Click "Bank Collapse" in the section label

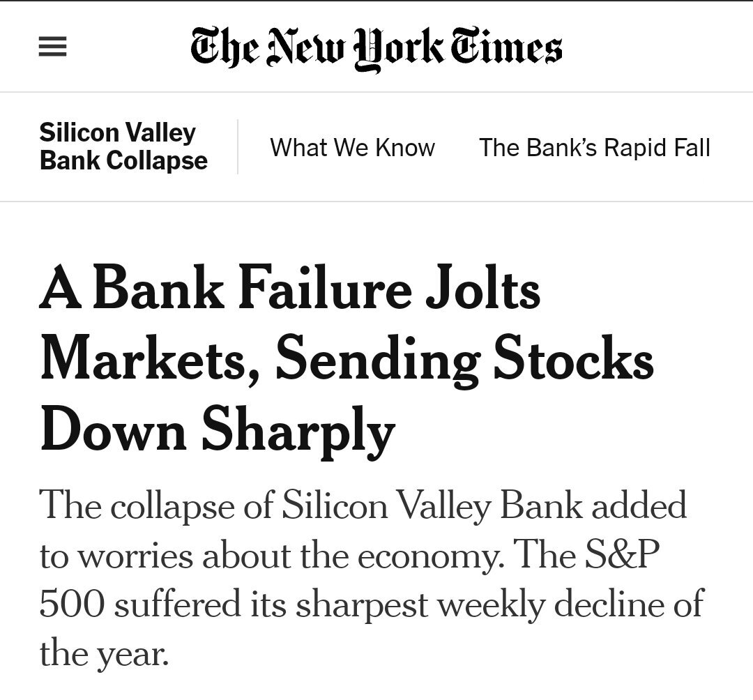(123, 161)
